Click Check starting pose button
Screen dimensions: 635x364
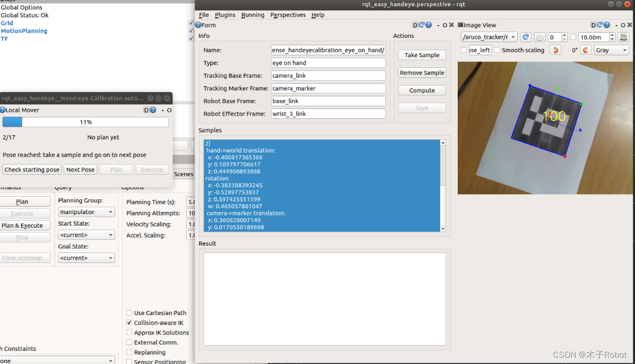point(32,170)
